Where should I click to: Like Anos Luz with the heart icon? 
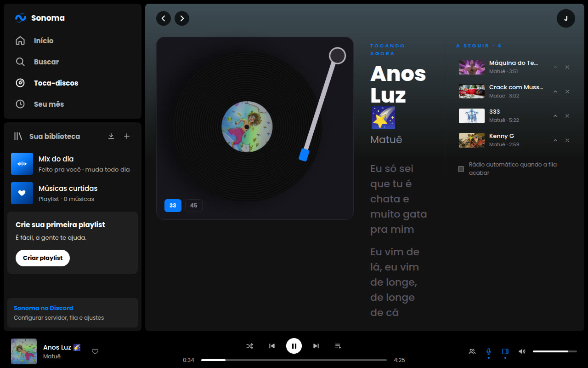tap(95, 351)
